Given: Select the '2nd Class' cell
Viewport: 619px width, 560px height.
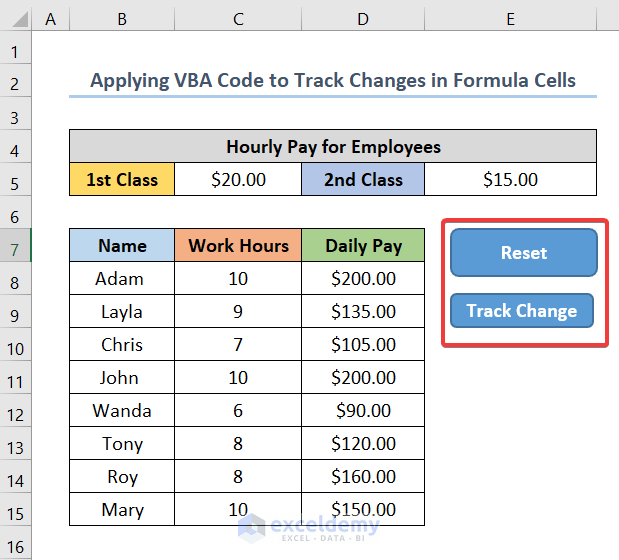Looking at the screenshot, I should click(363, 179).
